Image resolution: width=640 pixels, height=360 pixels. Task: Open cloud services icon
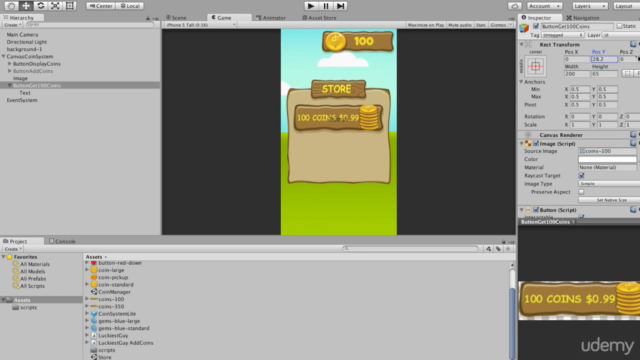(x=515, y=6)
